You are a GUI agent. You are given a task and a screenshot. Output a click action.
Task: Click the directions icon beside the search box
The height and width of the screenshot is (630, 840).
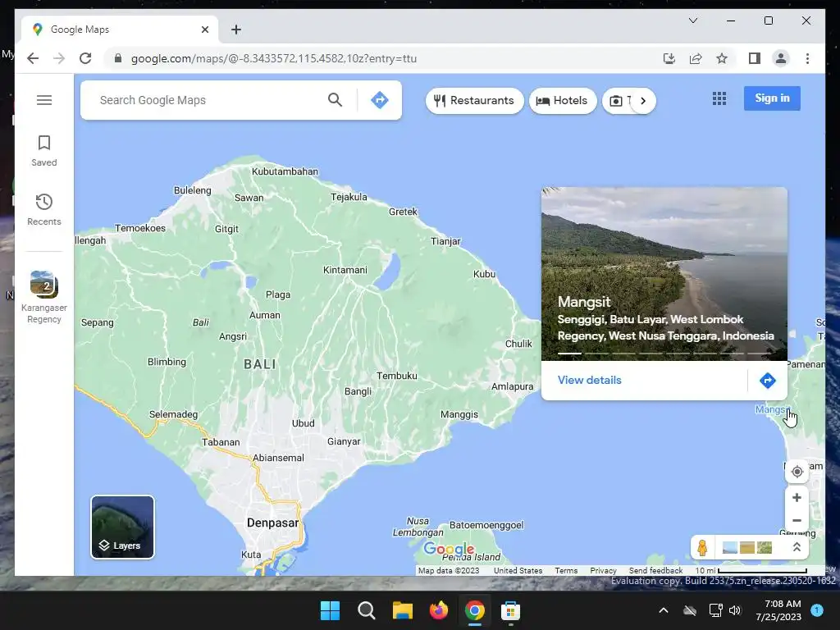(379, 99)
